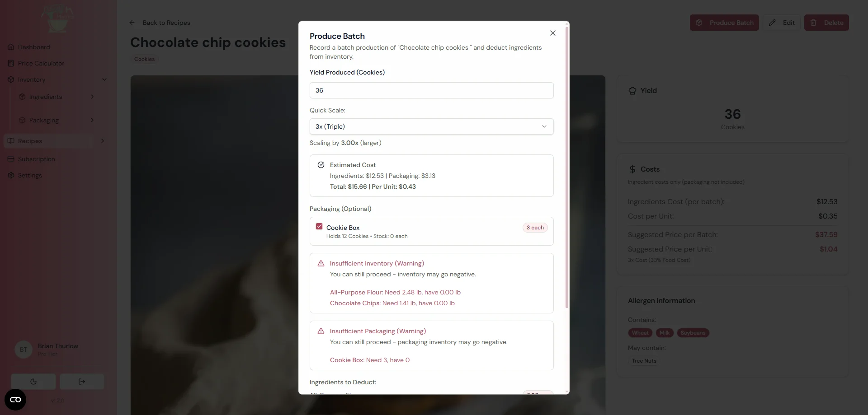Select Subscription in the sidebar

(x=36, y=159)
